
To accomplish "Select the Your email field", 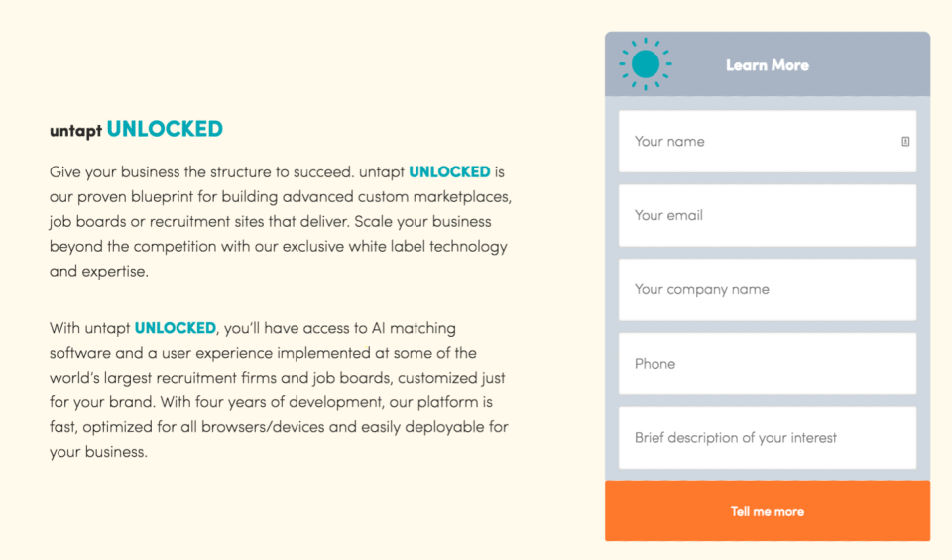I will [768, 215].
